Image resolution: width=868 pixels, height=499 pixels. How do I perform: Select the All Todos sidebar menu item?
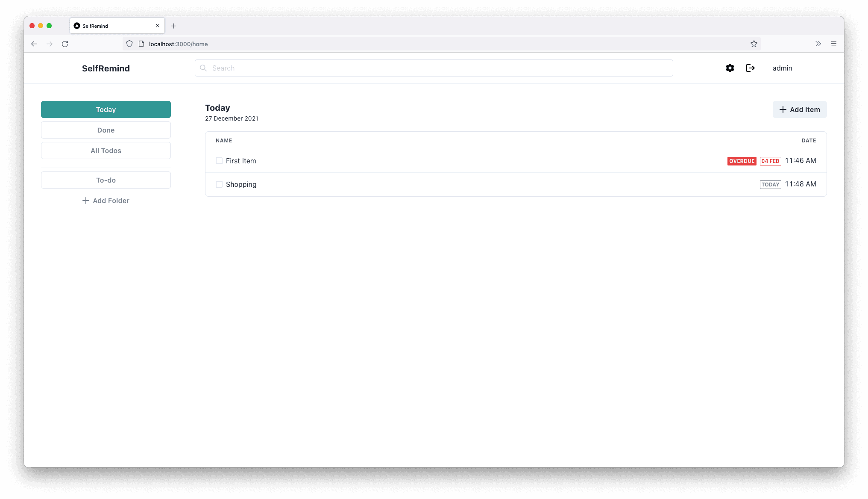pos(106,151)
